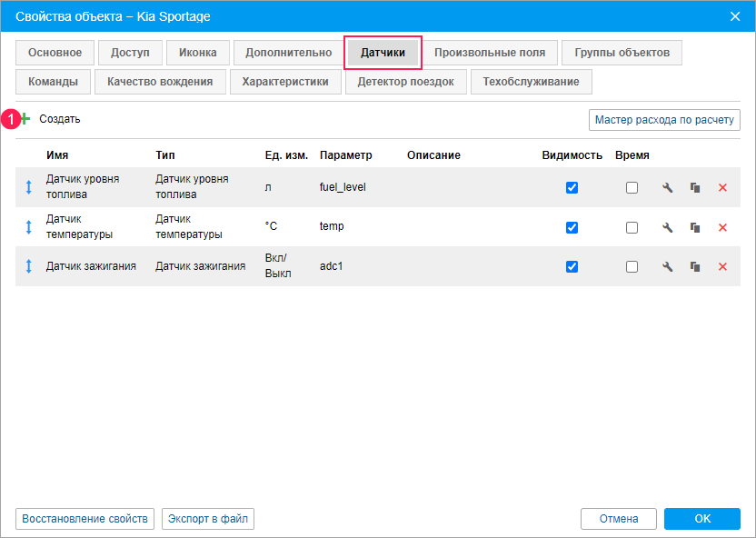The width and height of the screenshot is (756, 538).
Task: Confirm with the OK button
Action: point(702,519)
